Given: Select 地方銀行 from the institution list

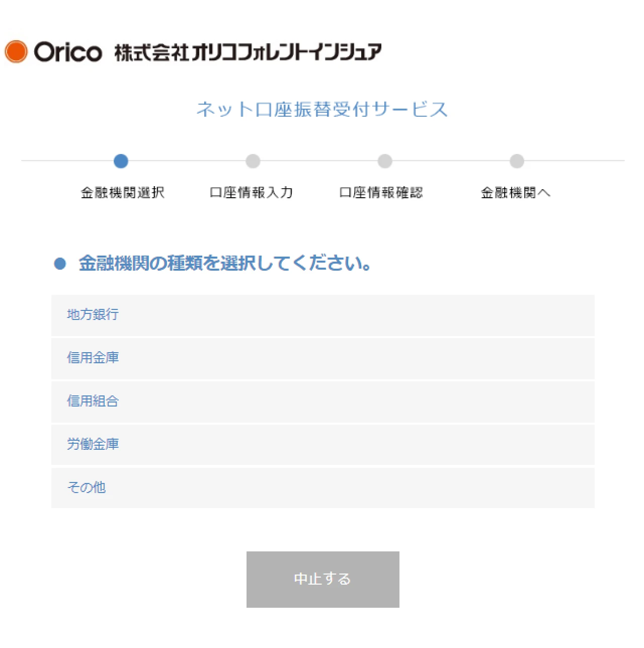Looking at the screenshot, I should (x=93, y=315).
